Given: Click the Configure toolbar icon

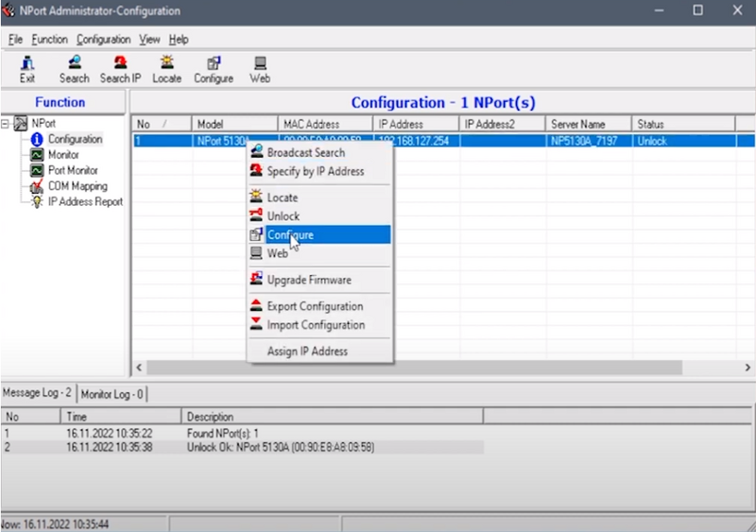Looking at the screenshot, I should (x=214, y=70).
